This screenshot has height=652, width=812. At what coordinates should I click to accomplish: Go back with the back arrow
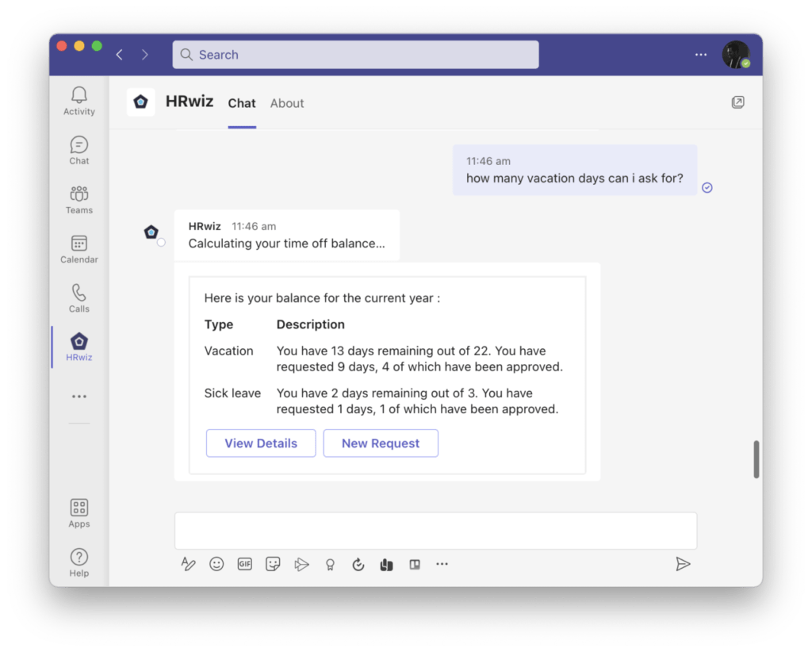click(120, 55)
